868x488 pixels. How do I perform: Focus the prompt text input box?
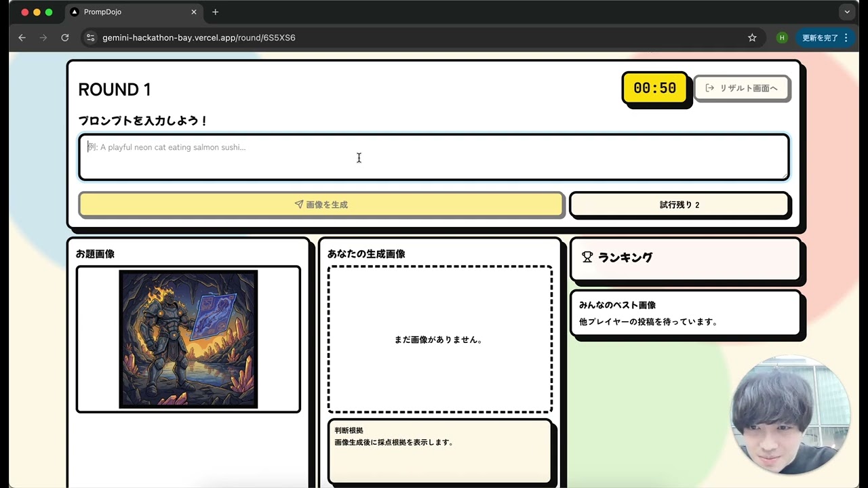pyautogui.click(x=434, y=157)
